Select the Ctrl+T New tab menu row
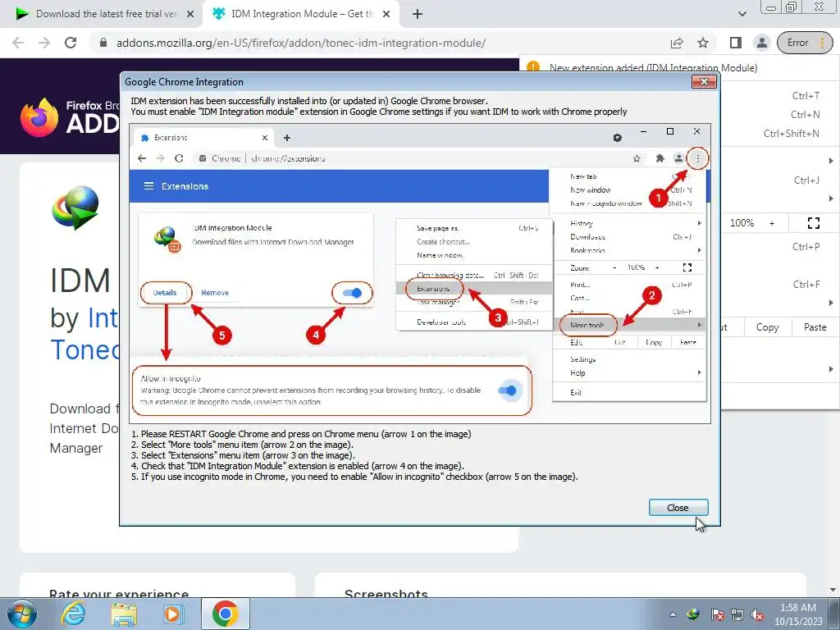This screenshot has width=840, height=630. [x=780, y=95]
